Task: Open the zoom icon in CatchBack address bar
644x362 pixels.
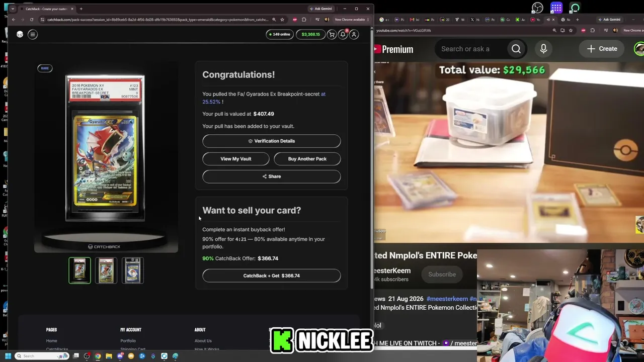Action: pyautogui.click(x=274, y=20)
